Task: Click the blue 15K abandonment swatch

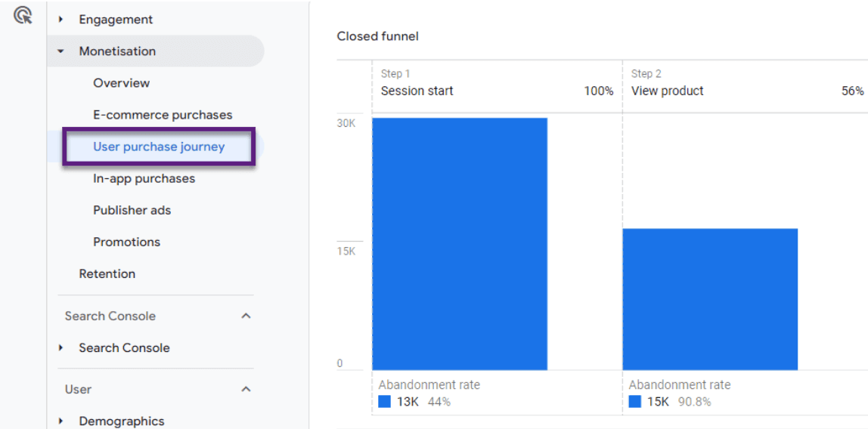Action: click(x=635, y=402)
